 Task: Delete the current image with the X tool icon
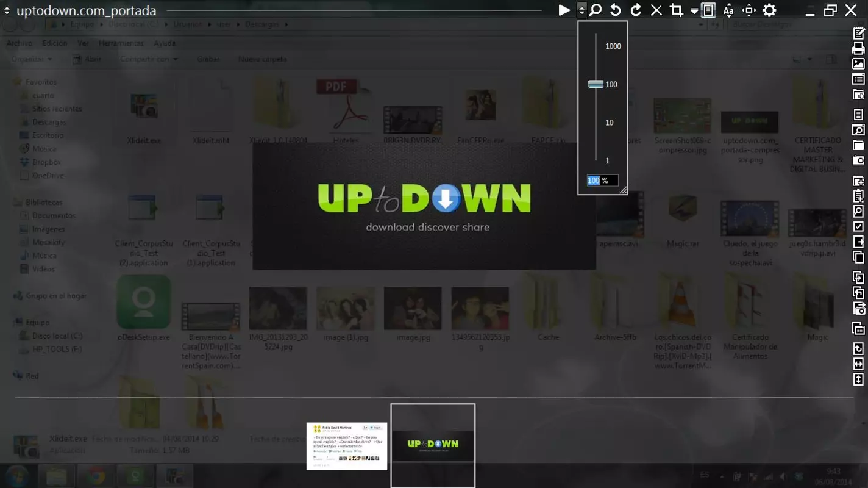point(656,10)
